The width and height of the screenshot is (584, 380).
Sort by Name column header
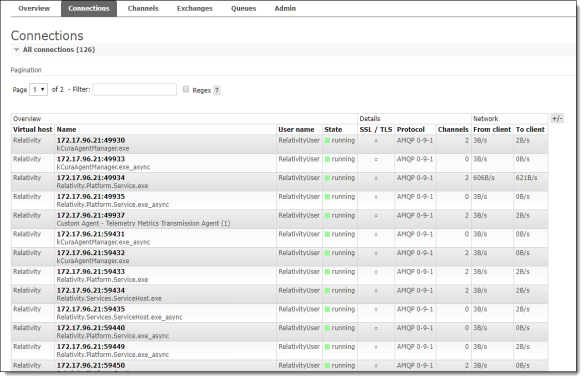[66, 129]
